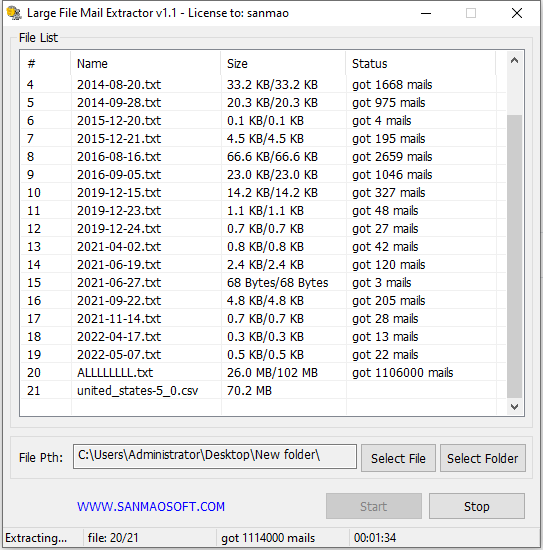This screenshot has width=543, height=550.
Task: Select the 2021-06-27.txt row with 68 Bytes
Action: click(263, 282)
